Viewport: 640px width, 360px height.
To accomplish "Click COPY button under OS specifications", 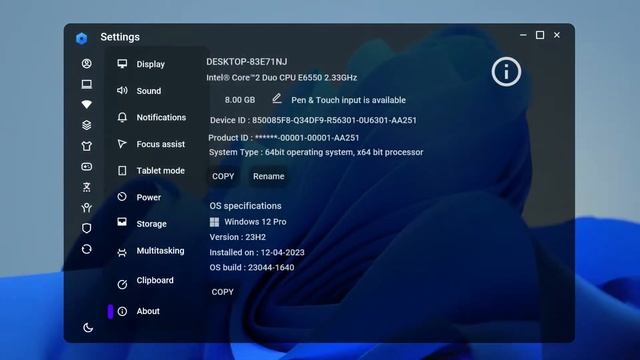I will click(222, 292).
